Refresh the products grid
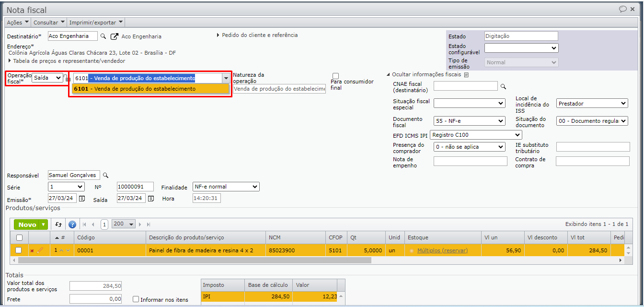 pos(58,224)
